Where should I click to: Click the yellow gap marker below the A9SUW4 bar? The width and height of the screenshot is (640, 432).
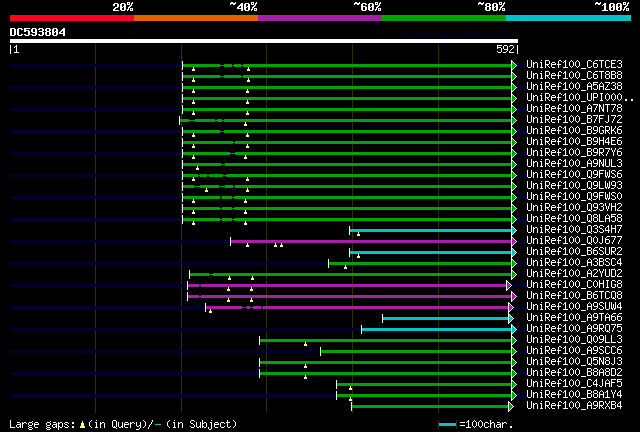(210, 312)
